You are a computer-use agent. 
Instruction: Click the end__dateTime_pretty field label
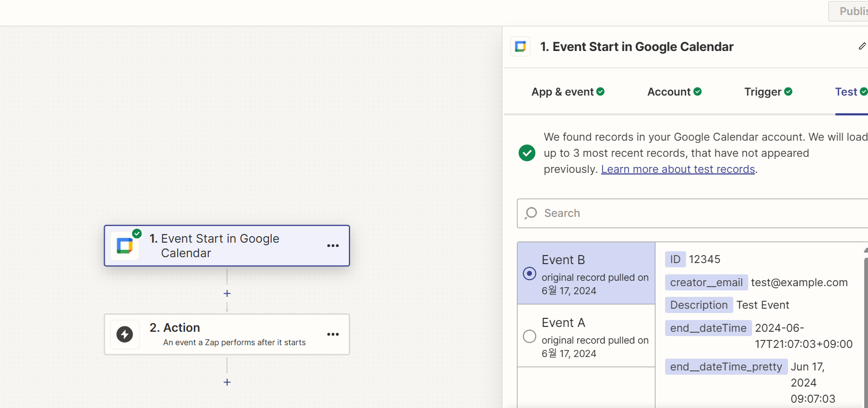726,367
